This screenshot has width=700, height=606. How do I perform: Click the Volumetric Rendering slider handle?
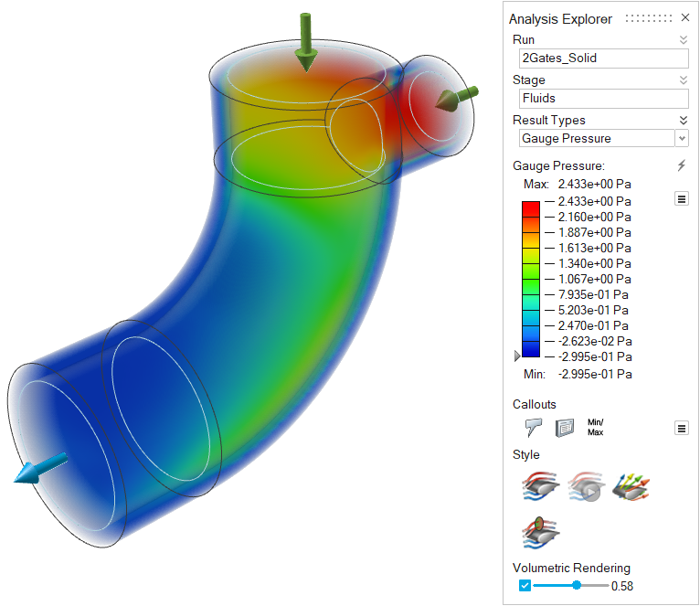click(577, 585)
